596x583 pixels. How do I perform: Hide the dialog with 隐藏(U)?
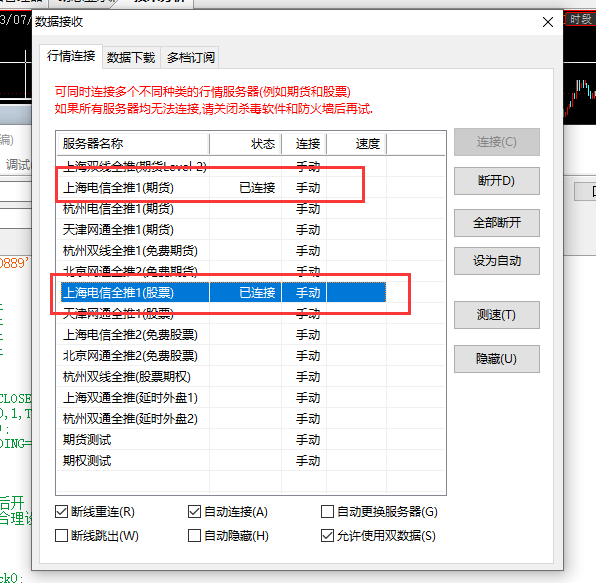(x=496, y=359)
